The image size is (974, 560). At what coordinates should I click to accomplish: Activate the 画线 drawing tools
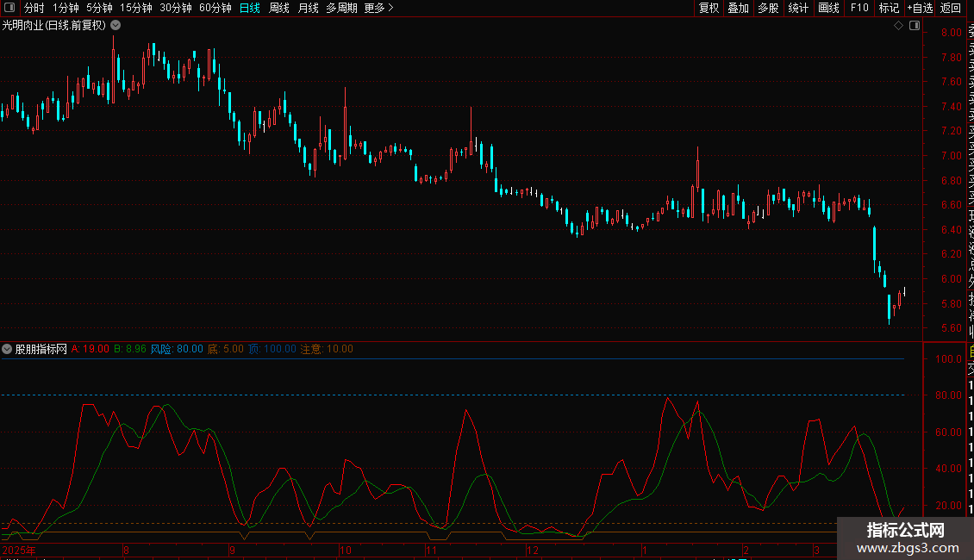tap(828, 8)
